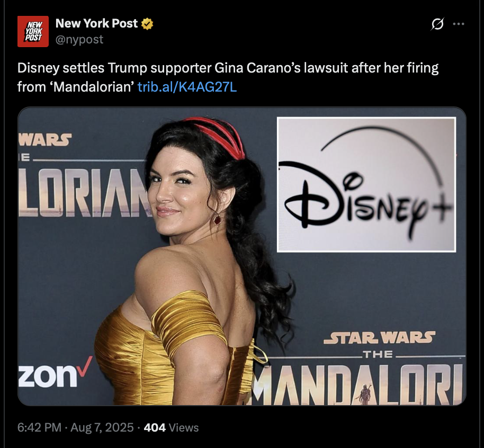Screen dimensions: 484x448
Task: Click the Aug 7, 2025 date
Action: point(102,428)
